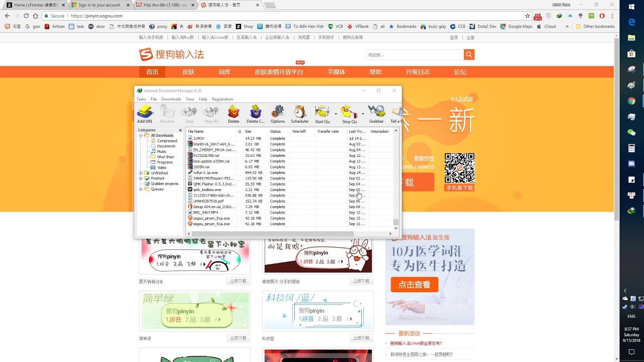Click the Sogou search magnifier button
The width and height of the screenshot is (644, 362).
pyautogui.click(x=469, y=55)
